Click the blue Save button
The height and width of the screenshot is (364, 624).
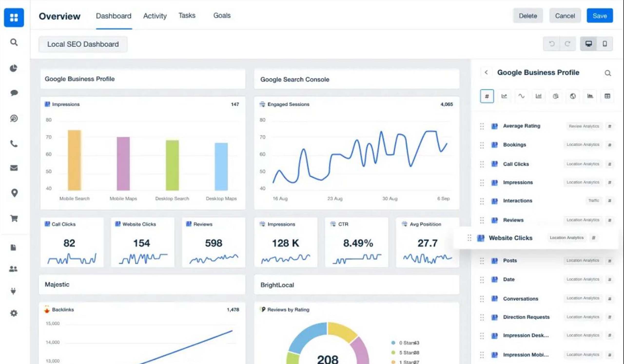pos(599,16)
